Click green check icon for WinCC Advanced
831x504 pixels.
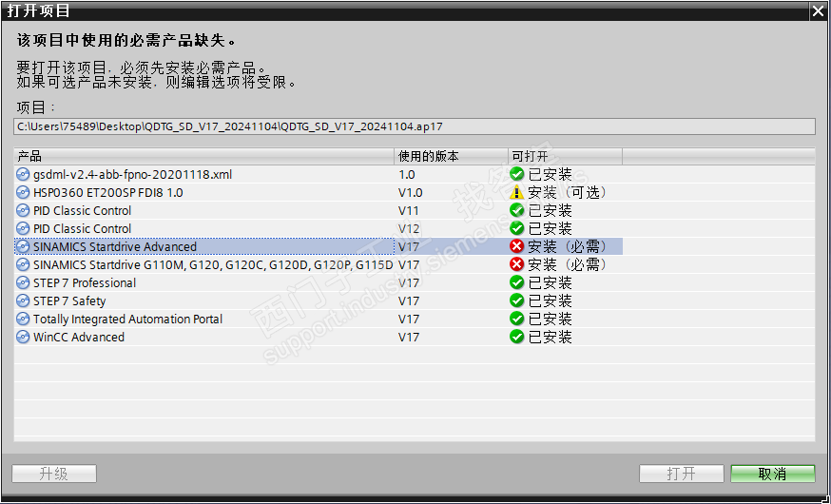516,337
